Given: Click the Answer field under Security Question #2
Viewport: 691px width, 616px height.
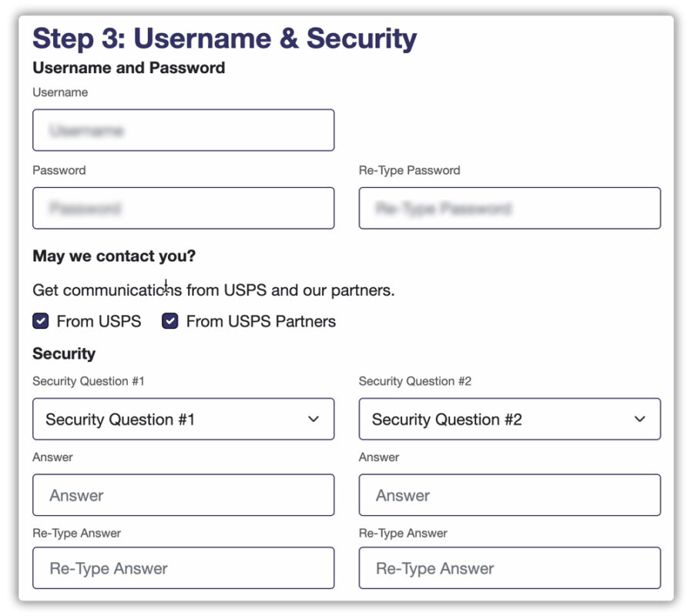Looking at the screenshot, I should tap(509, 495).
